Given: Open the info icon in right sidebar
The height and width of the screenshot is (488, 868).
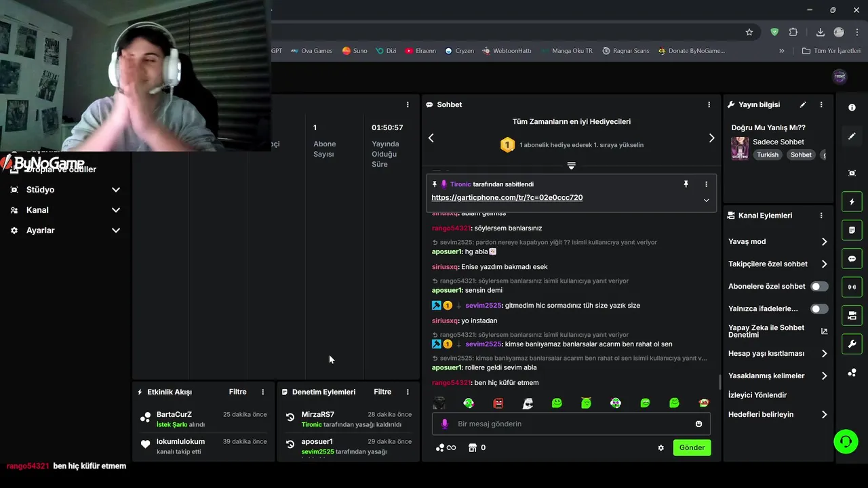Looking at the screenshot, I should tap(852, 108).
